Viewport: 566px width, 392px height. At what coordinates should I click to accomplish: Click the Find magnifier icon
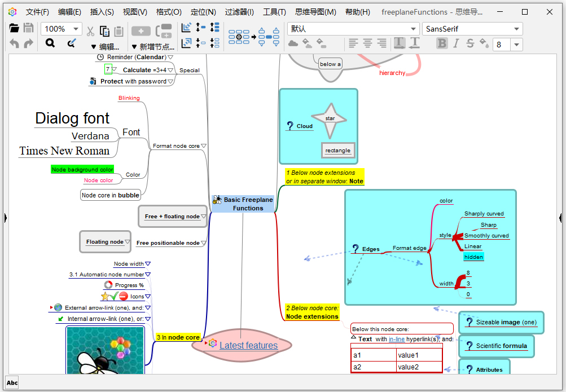[50, 43]
